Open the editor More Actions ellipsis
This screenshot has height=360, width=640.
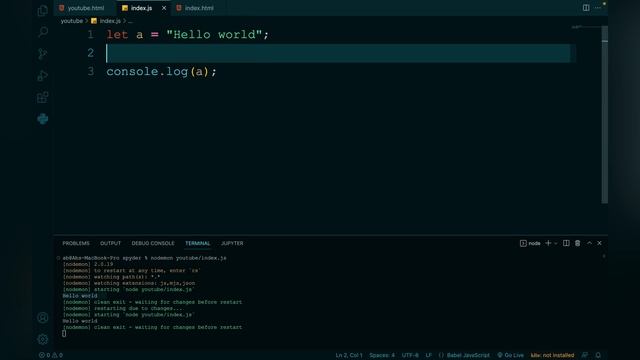pos(598,8)
